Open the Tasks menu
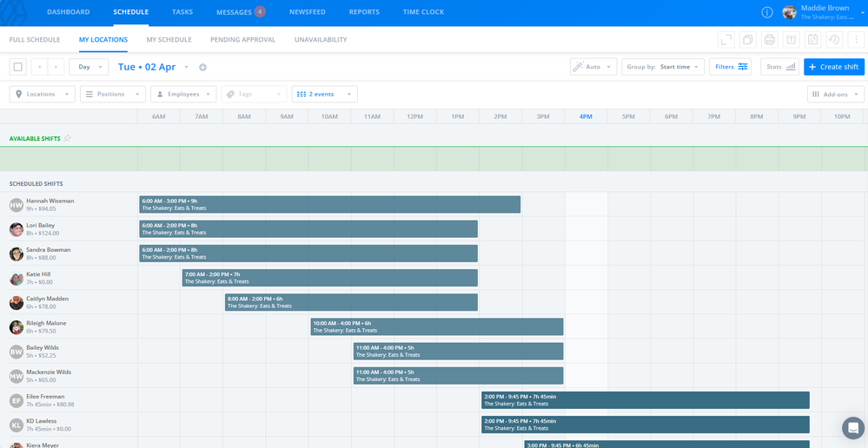868x448 pixels. 182,12
